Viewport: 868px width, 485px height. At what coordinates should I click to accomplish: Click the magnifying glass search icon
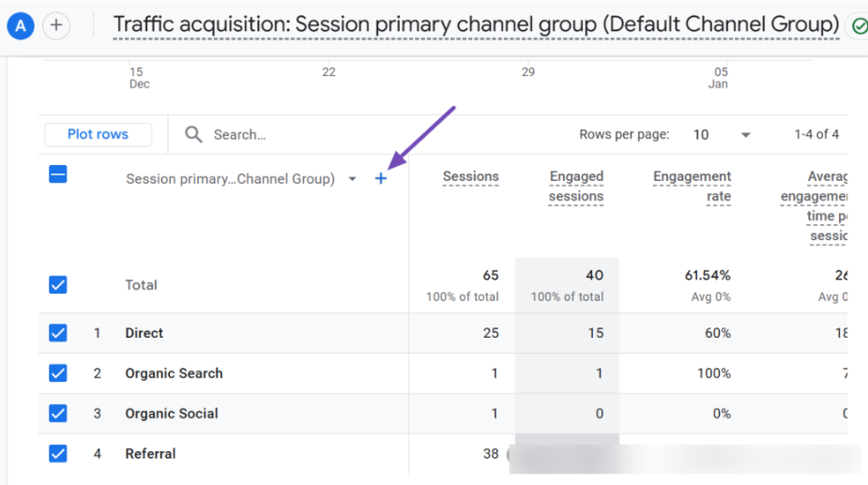pos(193,134)
